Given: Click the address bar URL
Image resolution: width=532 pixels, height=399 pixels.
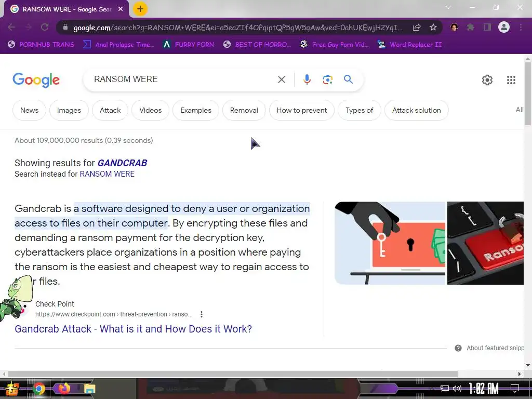Looking at the screenshot, I should tap(237, 28).
